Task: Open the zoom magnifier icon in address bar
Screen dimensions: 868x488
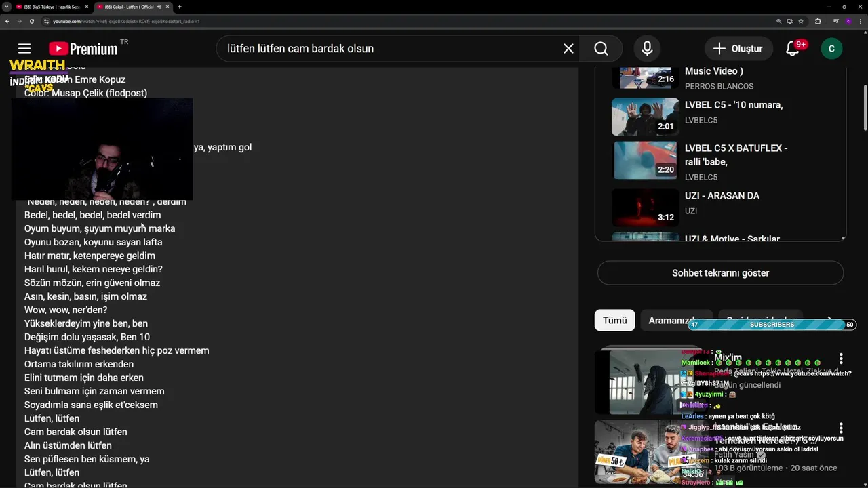Action: click(779, 21)
